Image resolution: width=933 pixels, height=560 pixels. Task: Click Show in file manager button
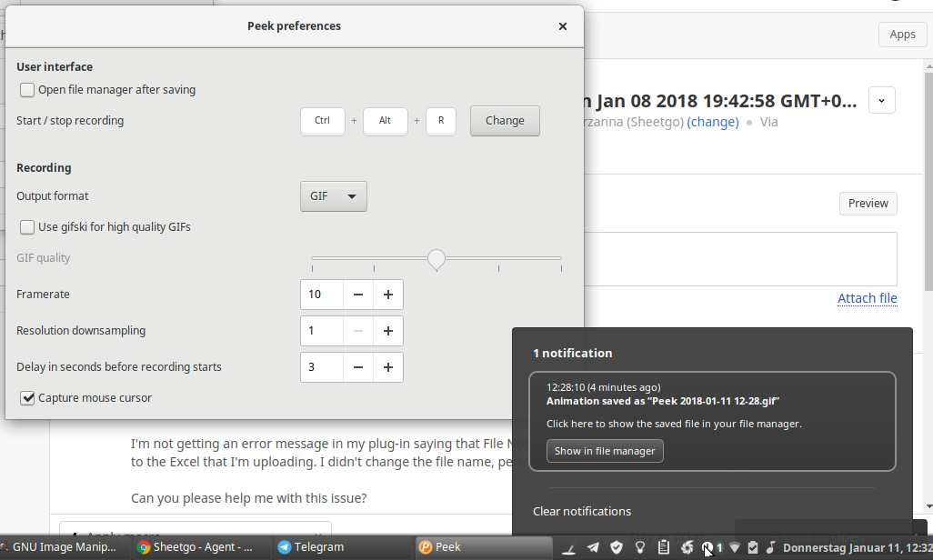click(x=605, y=451)
